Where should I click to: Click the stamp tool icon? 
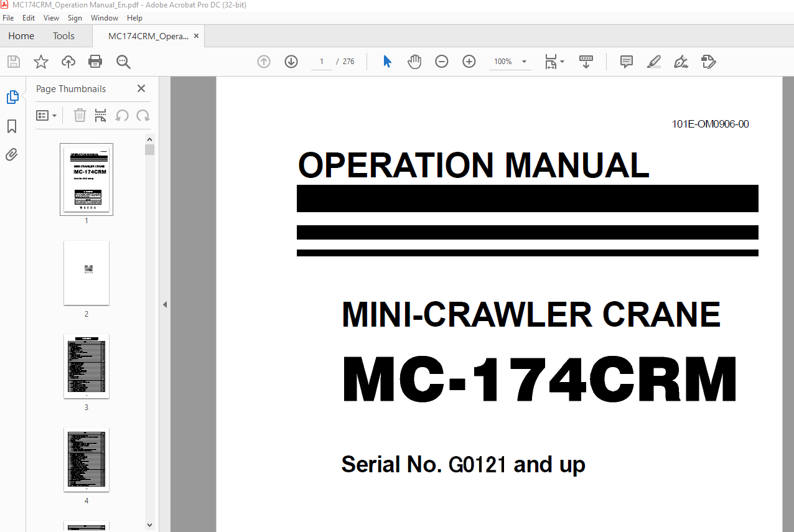tap(708, 62)
